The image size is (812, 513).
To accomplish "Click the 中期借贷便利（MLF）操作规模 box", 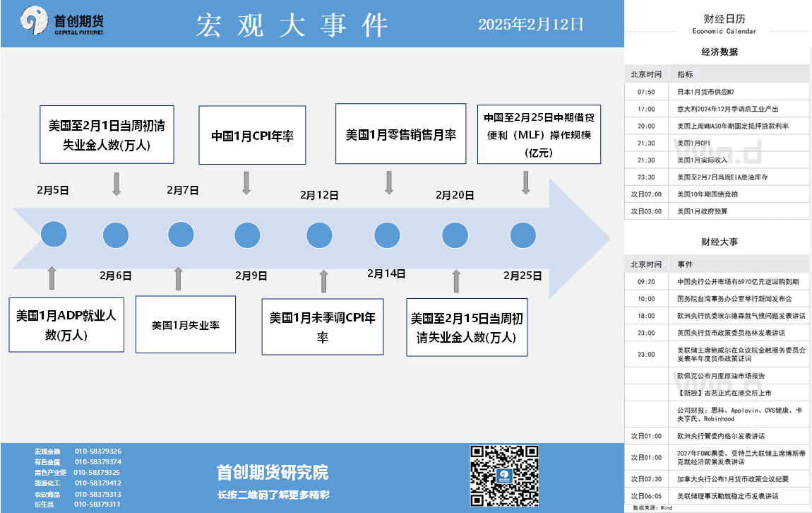I will pyautogui.click(x=539, y=134).
